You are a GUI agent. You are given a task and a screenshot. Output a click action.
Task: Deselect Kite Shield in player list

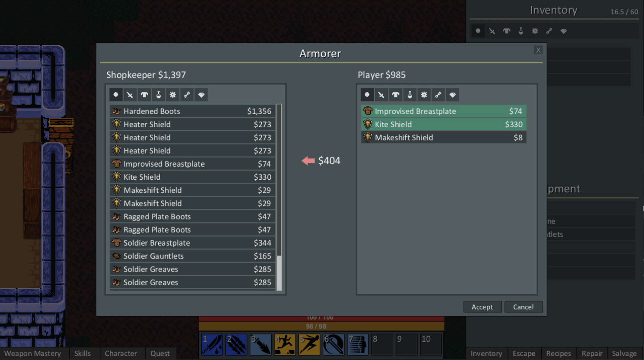pos(443,124)
